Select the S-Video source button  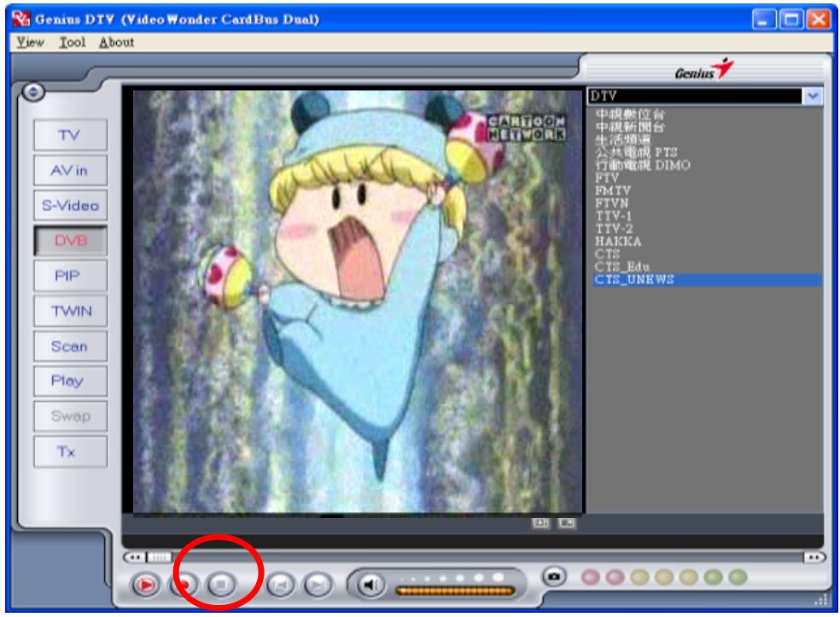(70, 206)
